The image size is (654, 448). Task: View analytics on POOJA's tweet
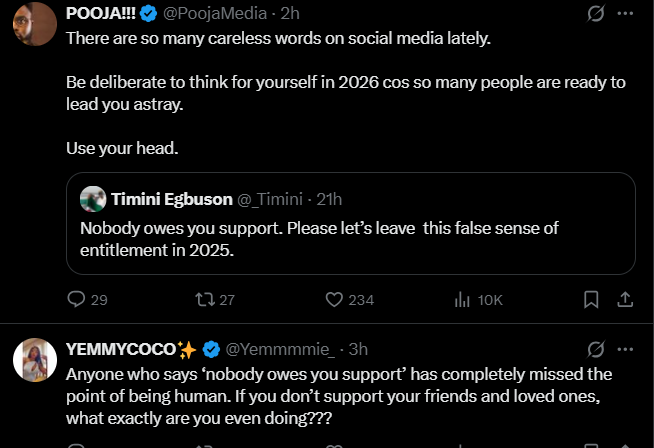point(463,299)
